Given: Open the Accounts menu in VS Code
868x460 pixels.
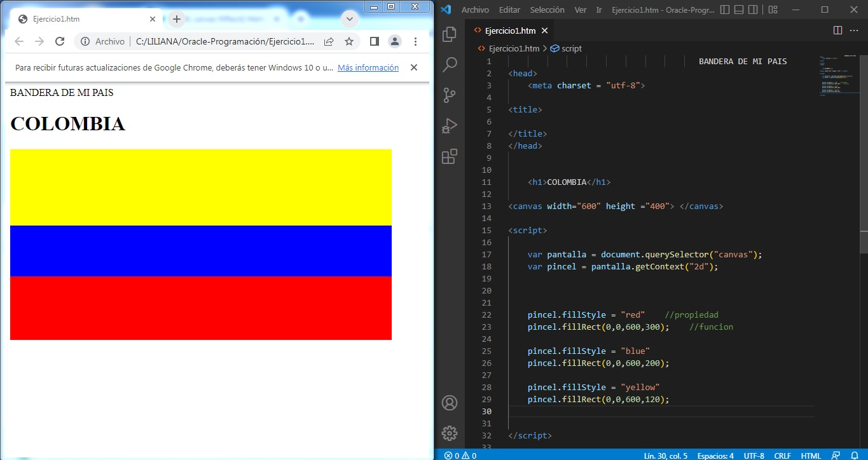Looking at the screenshot, I should (450, 403).
